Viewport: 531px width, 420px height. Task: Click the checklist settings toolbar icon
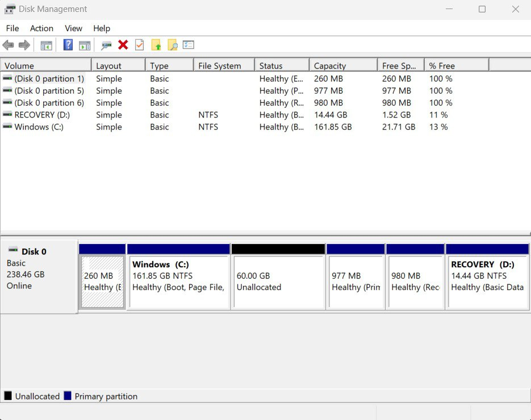coord(189,45)
